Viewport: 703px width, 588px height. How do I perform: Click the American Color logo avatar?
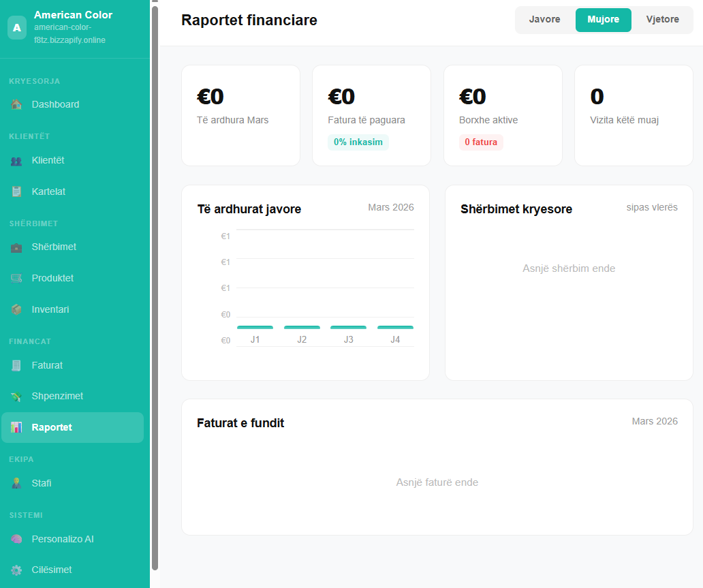(16, 28)
